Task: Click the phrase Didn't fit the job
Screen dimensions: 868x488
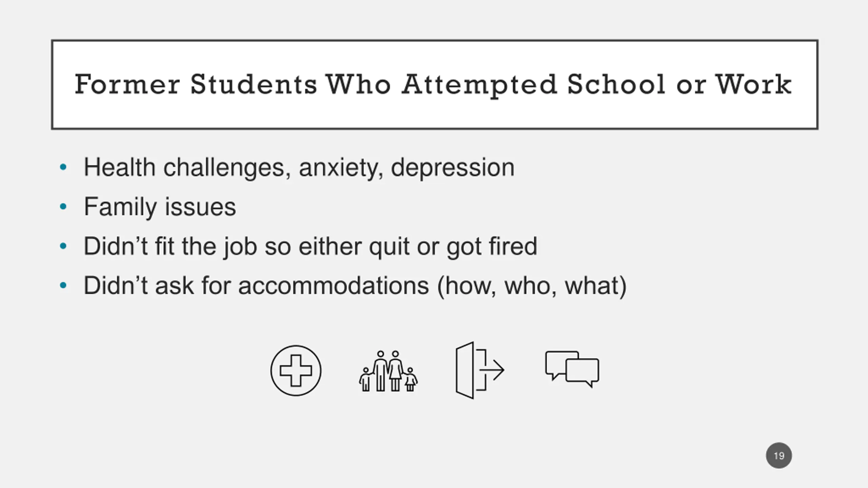Action: (170, 247)
